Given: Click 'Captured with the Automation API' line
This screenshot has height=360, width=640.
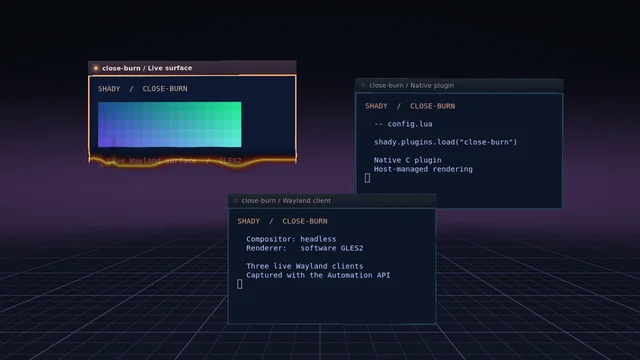Looking at the screenshot, I should pos(318,275).
